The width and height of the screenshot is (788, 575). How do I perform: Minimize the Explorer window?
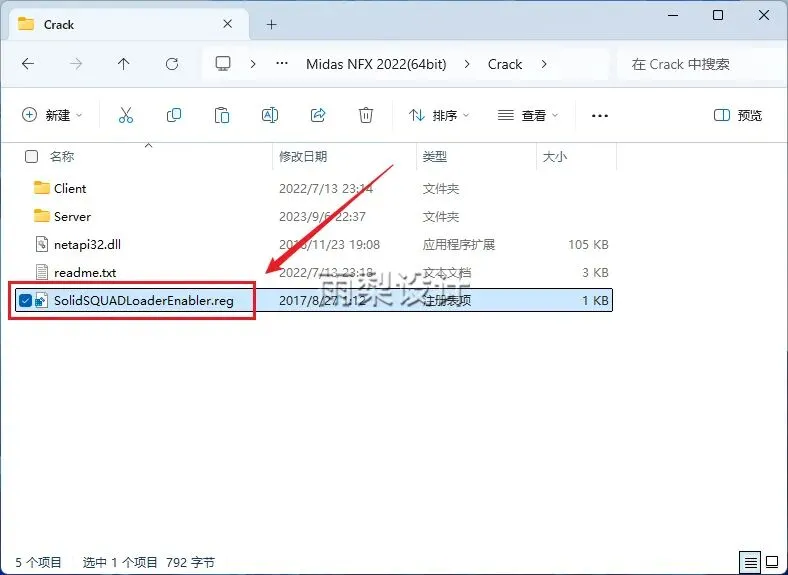(x=673, y=15)
